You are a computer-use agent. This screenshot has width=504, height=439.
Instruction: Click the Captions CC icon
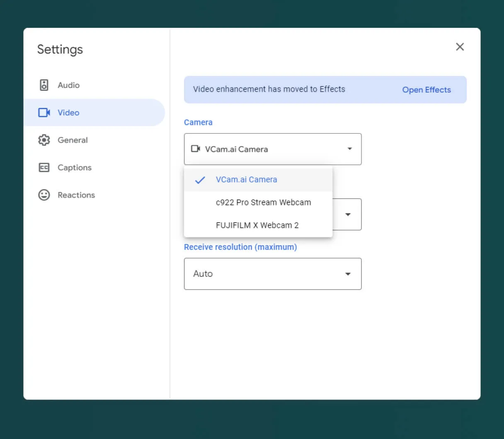pyautogui.click(x=44, y=167)
